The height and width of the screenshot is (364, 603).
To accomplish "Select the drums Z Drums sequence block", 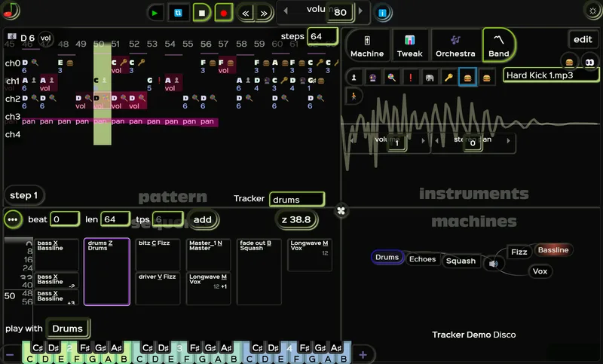I will tap(107, 271).
